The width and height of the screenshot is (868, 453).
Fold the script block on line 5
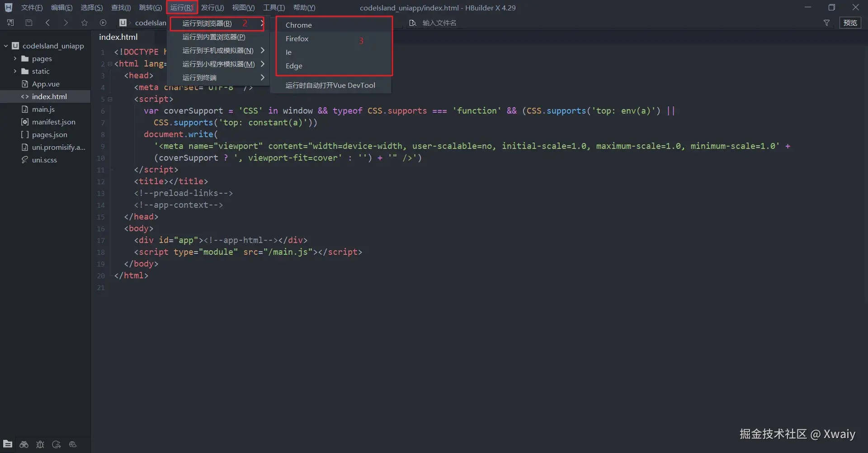point(110,99)
